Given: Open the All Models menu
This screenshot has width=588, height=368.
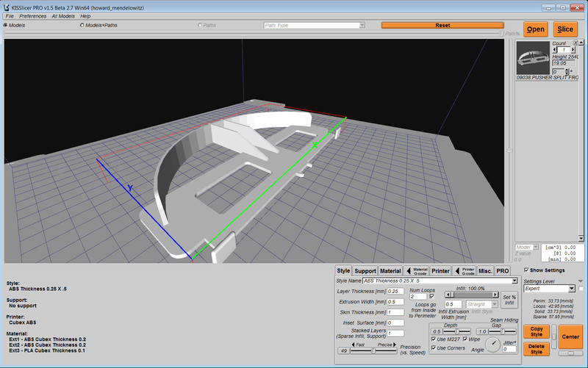Looking at the screenshot, I should pos(63,16).
